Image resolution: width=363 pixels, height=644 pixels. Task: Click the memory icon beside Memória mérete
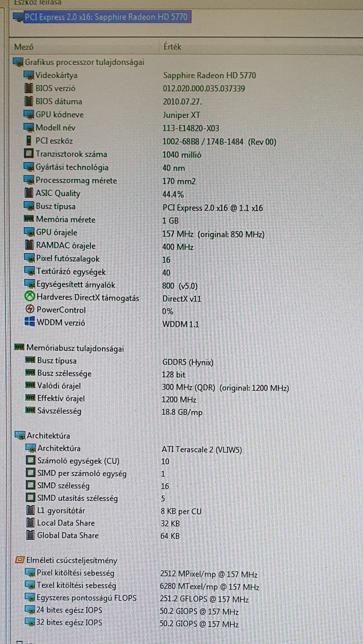(29, 219)
